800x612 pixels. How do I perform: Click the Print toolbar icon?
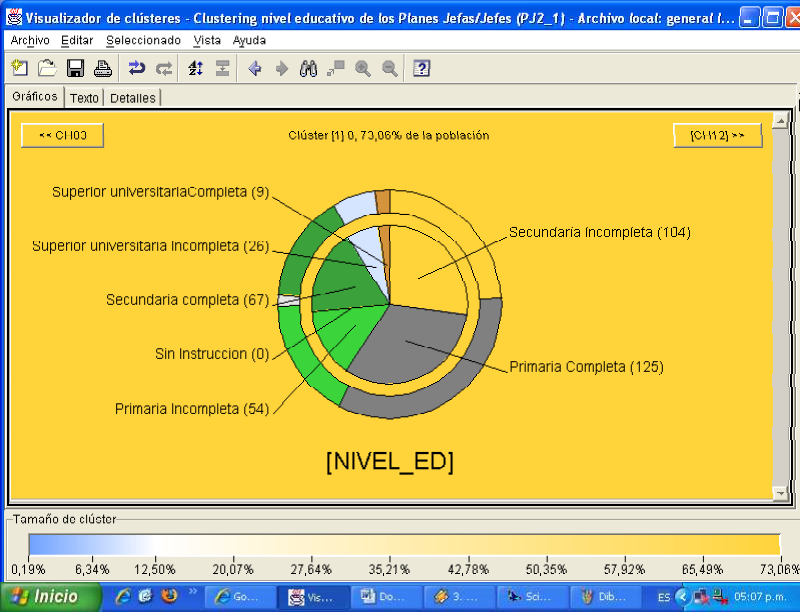coord(102,68)
